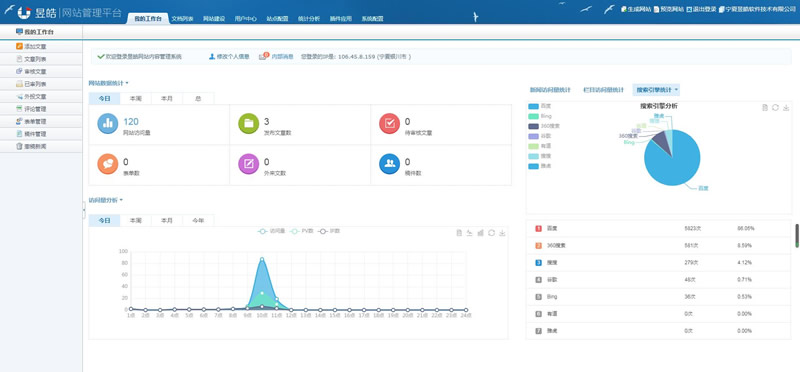The image size is (800, 372).
Task: Click 退出登录 to log out
Action: 702,9
